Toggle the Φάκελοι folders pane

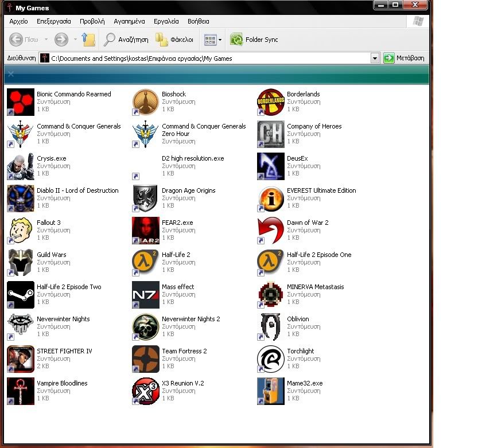[x=174, y=40]
